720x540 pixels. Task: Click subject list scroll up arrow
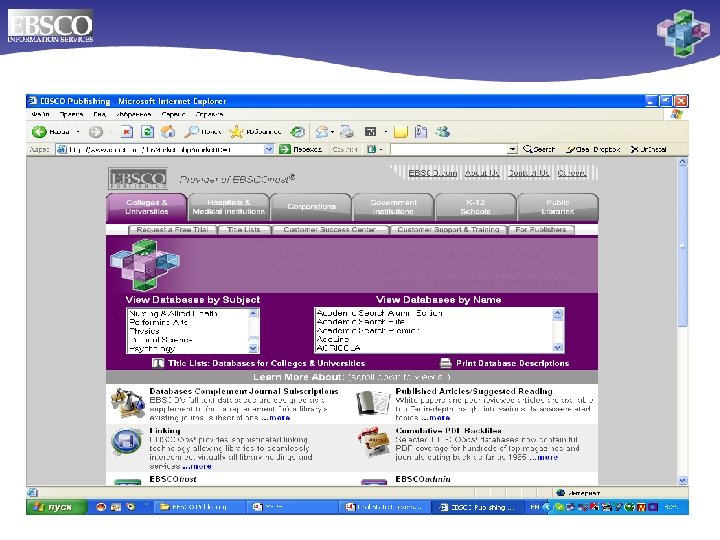tap(253, 314)
